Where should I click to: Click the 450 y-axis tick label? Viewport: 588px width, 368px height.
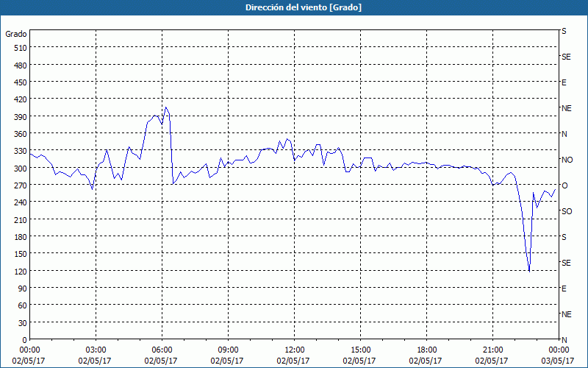[21, 82]
